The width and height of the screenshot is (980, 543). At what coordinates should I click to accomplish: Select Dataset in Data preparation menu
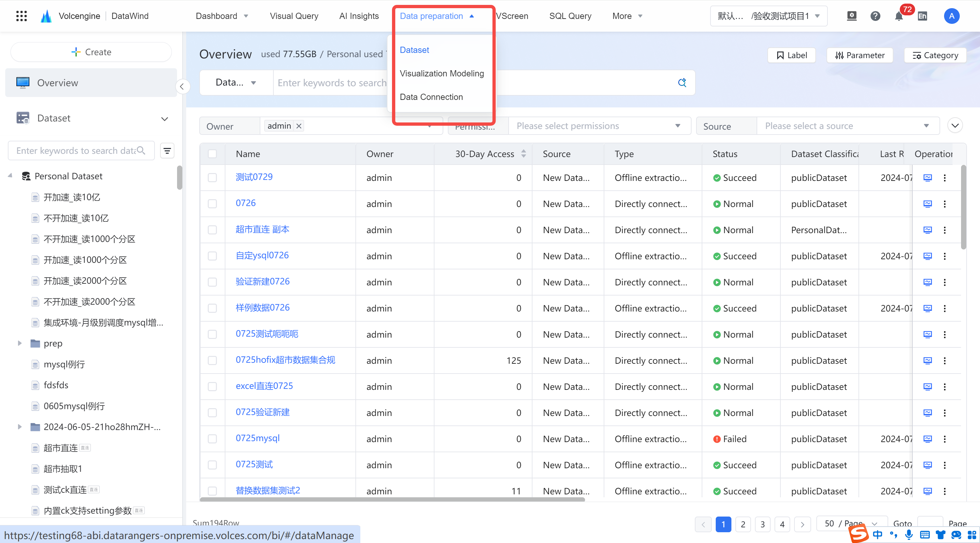coord(414,50)
